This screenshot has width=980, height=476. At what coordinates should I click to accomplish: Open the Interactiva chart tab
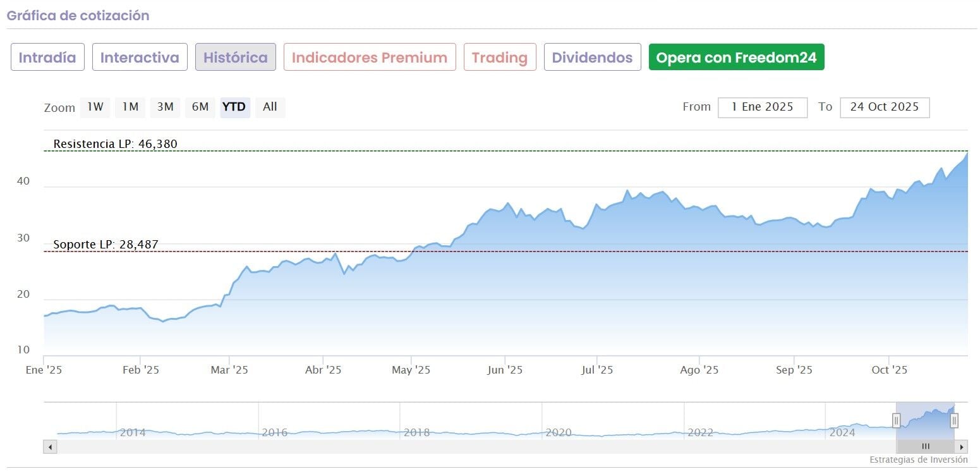140,58
